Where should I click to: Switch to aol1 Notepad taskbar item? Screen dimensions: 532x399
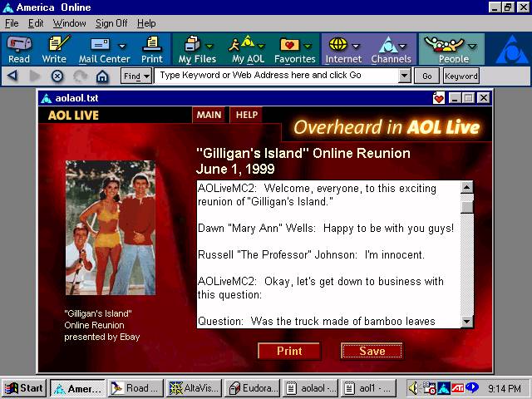(368, 388)
